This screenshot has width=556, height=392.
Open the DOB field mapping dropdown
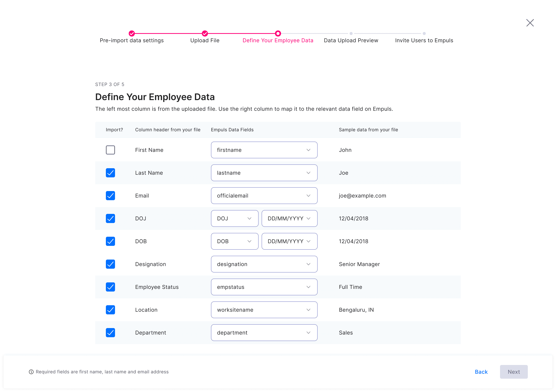[235, 241]
